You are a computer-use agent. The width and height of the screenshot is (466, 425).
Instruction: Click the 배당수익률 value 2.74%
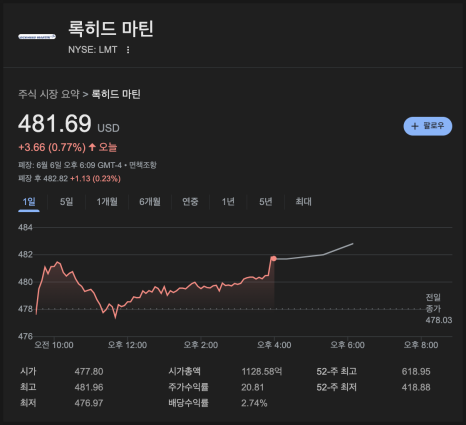point(254,403)
